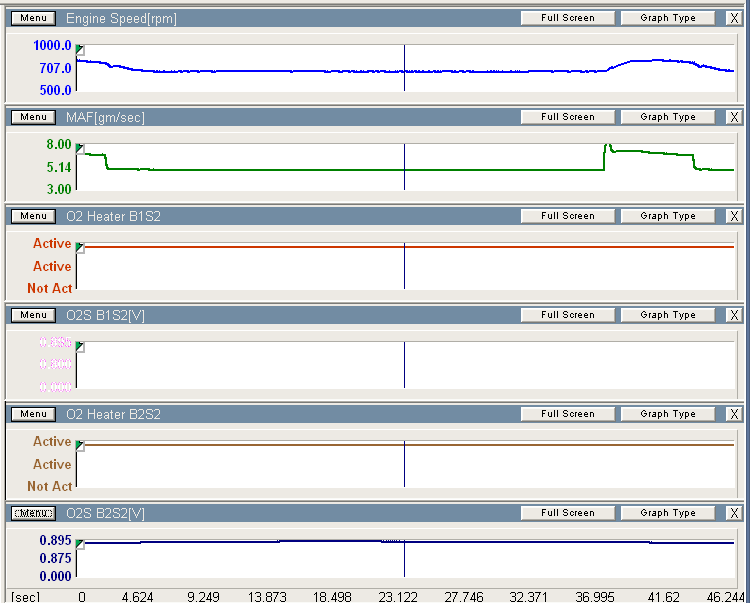The image size is (750, 603).
Task: Click the cursor line in Engine Speed graph
Action: pos(404,68)
